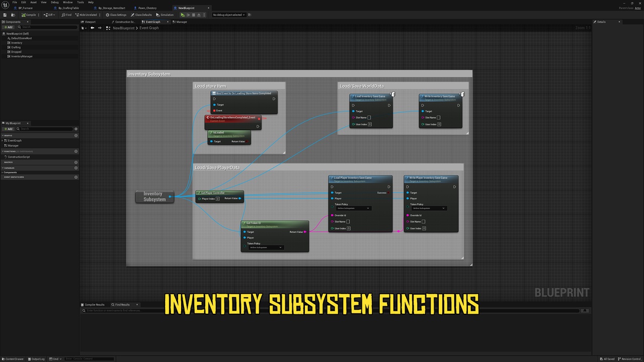This screenshot has width=644, height=362.
Task: Compile the blueprint
Action: click(x=29, y=15)
